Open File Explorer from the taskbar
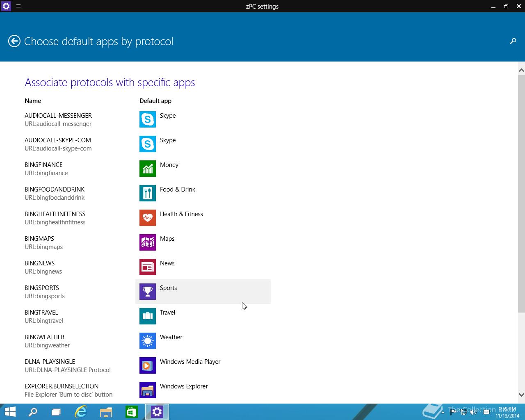This screenshot has width=525, height=420. click(x=106, y=412)
